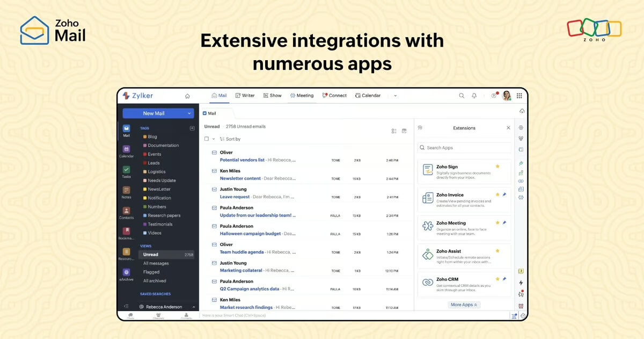This screenshot has width=644, height=339.
Task: Open the Flagged view
Action: (x=151, y=272)
